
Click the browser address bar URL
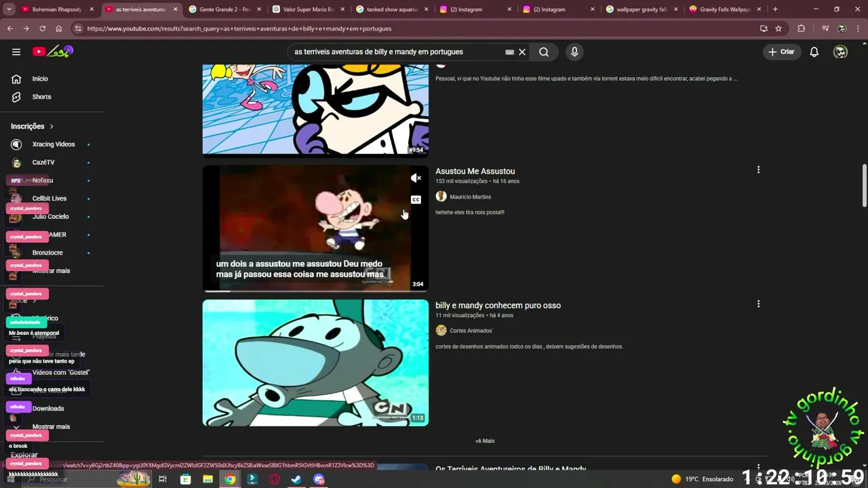click(239, 28)
